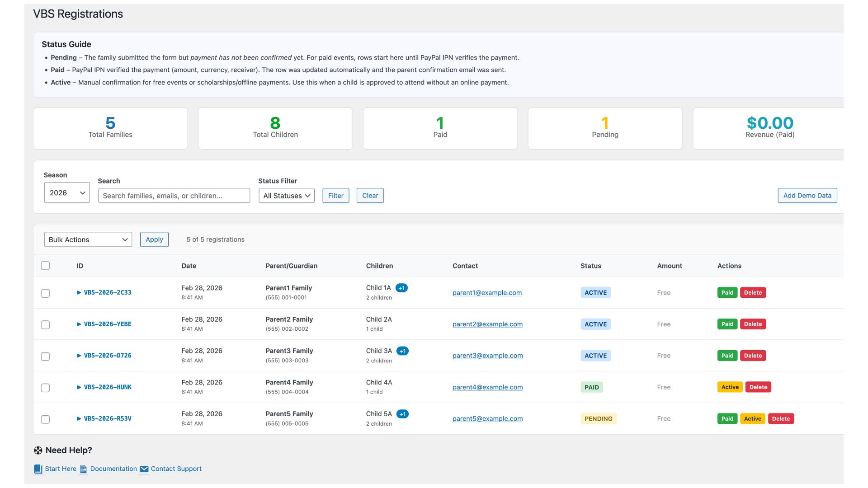Click the +1 badge next to Child 5A
Image resolution: width=868 pixels, height=488 pixels.
402,414
